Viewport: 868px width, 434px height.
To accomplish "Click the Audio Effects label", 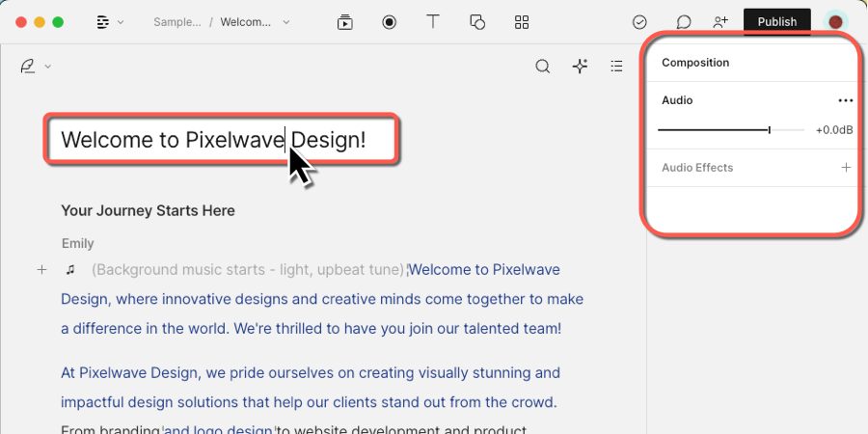I will pos(697,168).
